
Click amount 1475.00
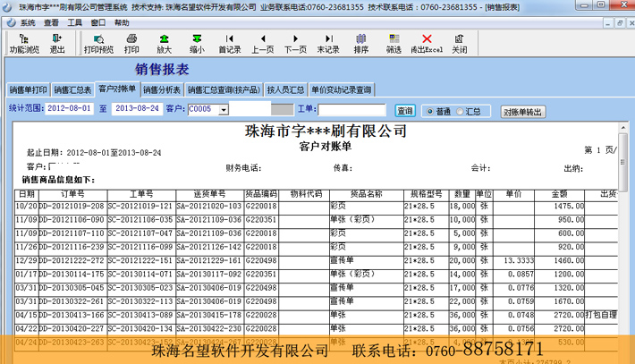[569, 206]
